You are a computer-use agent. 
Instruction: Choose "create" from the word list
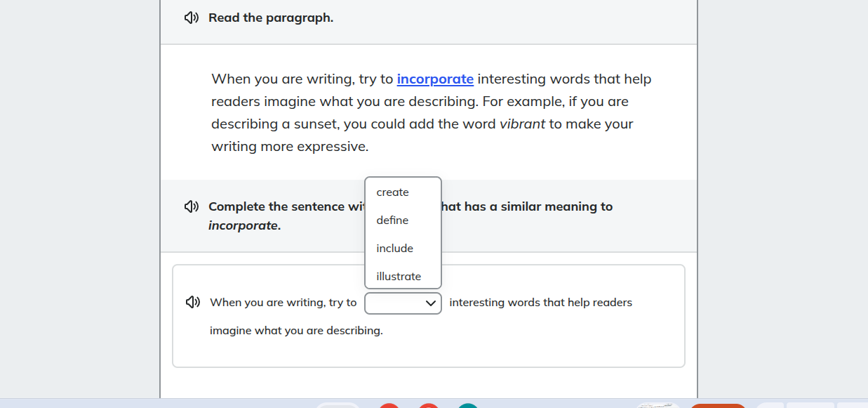click(392, 192)
